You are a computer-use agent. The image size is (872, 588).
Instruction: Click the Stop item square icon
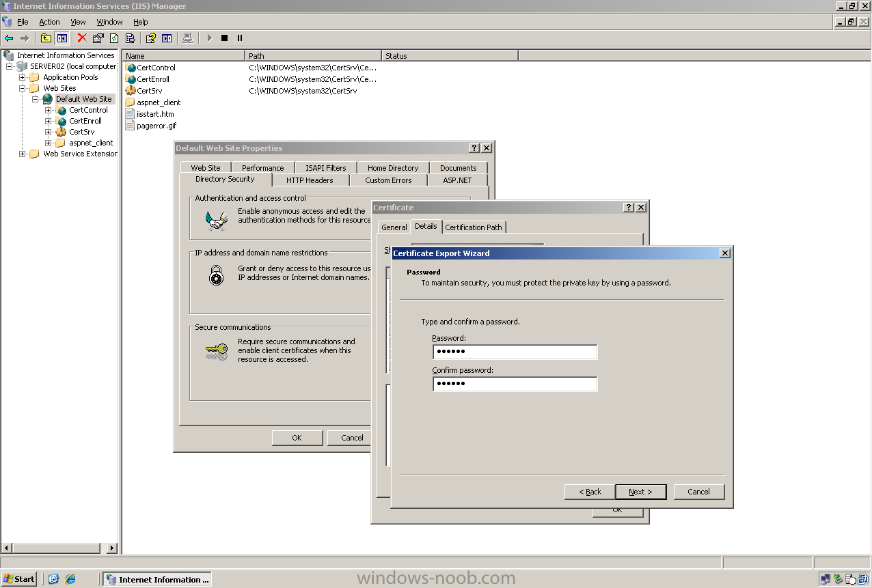[224, 38]
